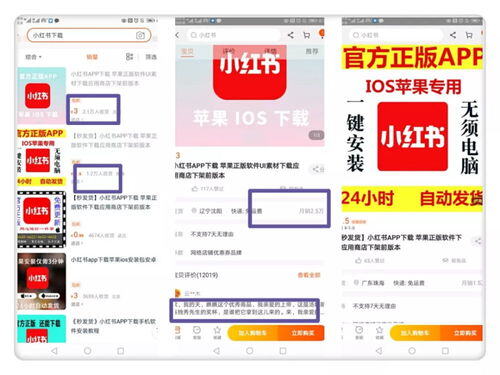
Task: Click 查看全部 to view all reviews
Action: tap(309, 275)
